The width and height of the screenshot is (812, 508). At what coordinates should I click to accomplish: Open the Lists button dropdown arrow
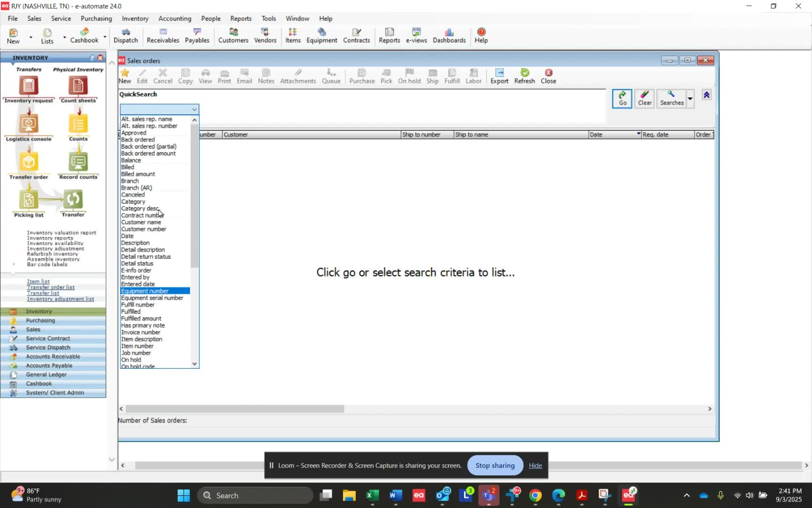[64, 37]
